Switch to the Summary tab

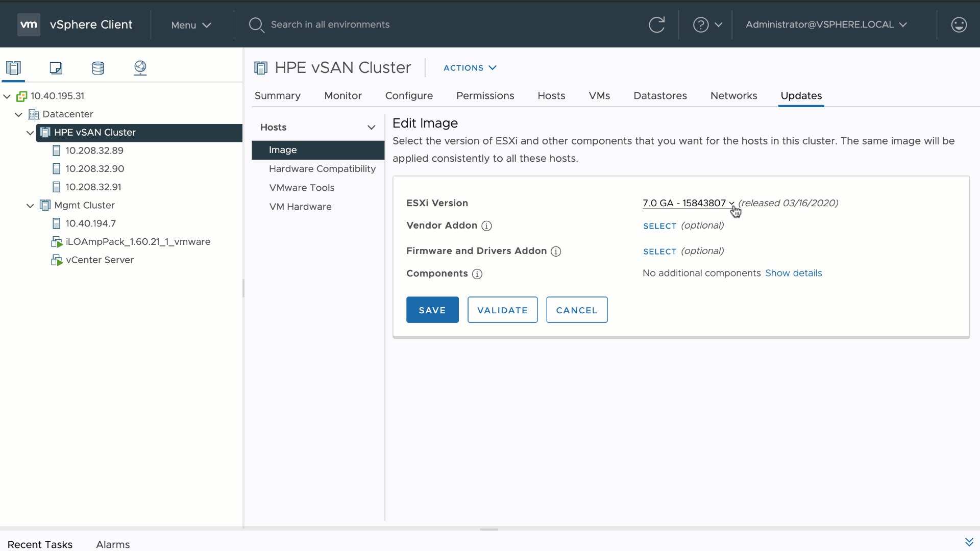click(277, 96)
